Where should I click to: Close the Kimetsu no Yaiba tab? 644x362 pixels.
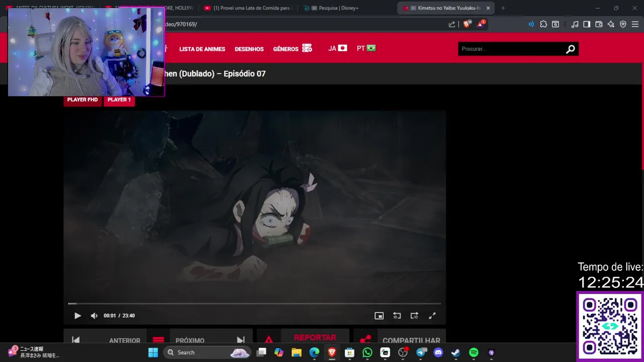[x=488, y=8]
